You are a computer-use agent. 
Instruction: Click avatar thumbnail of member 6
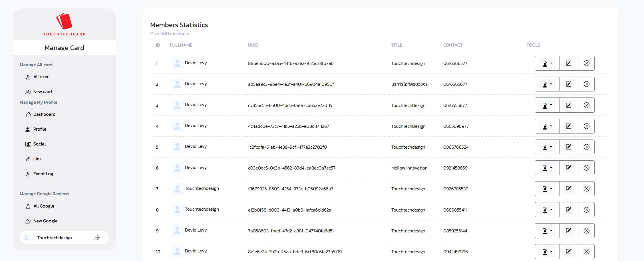[x=177, y=168]
